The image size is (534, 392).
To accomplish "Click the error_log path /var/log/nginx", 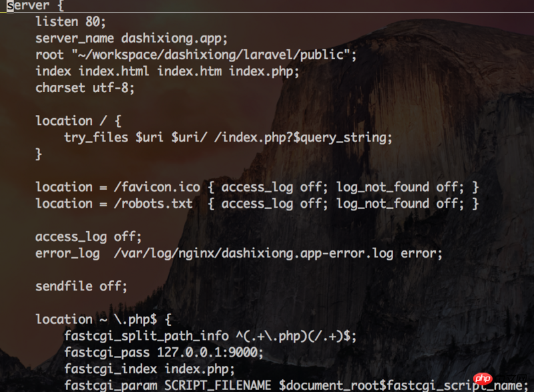I will point(254,253).
